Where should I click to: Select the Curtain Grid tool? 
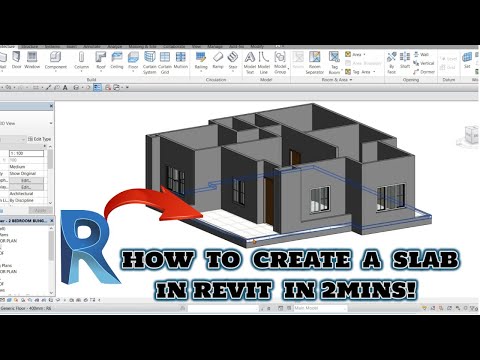[165, 63]
